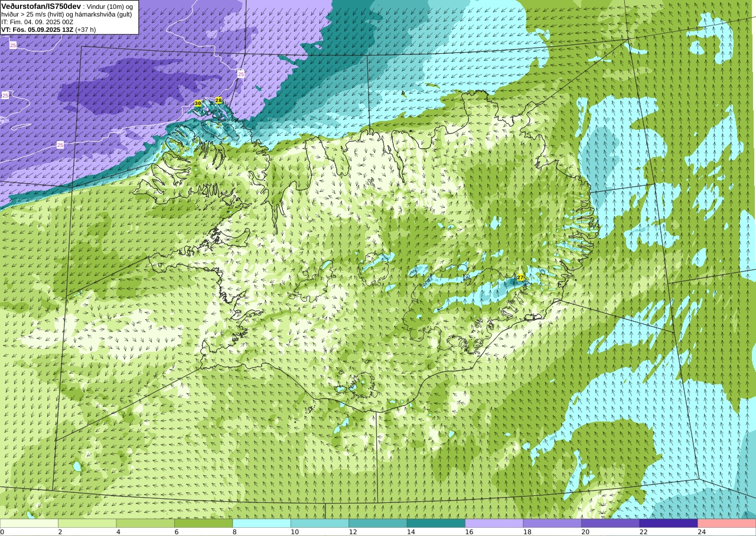Select the legend scale value 14
This screenshot has width=756, height=536.
(x=411, y=532)
